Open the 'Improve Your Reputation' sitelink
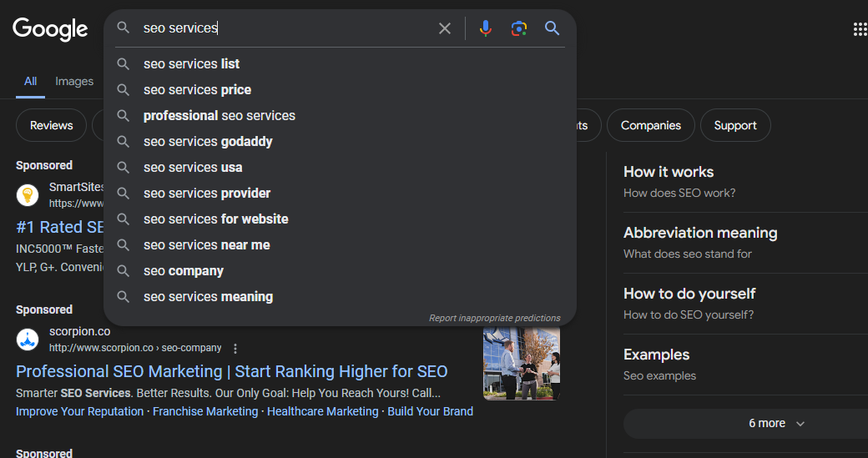The image size is (868, 458). point(80,411)
